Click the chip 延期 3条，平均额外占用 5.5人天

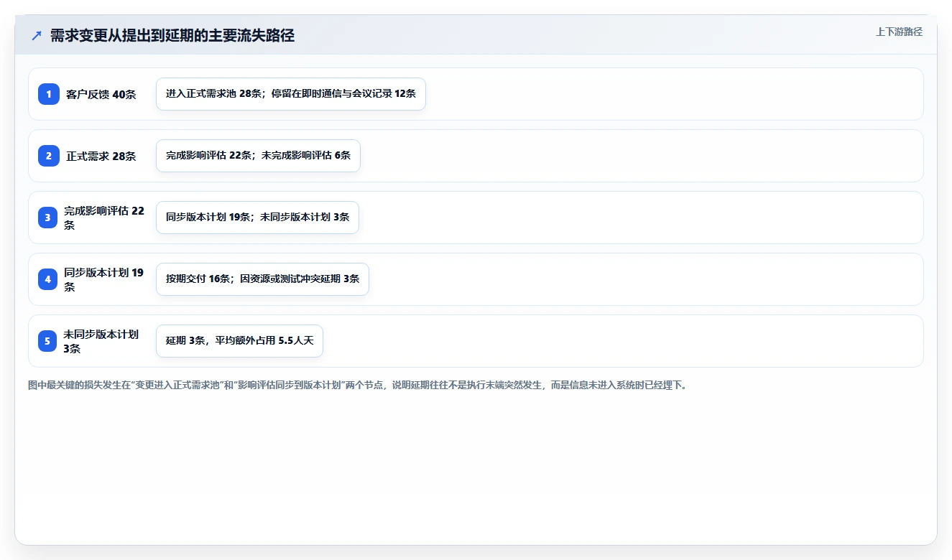pyautogui.click(x=239, y=341)
